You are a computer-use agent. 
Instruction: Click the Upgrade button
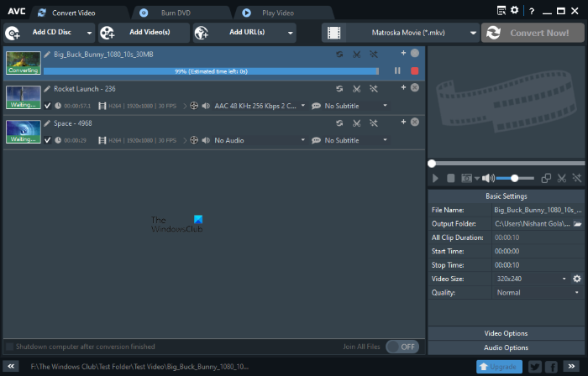(x=499, y=367)
